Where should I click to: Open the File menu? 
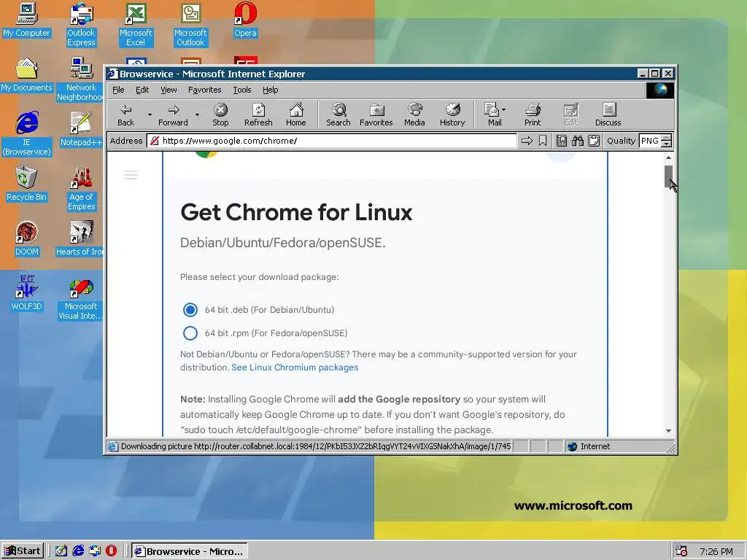tap(118, 90)
